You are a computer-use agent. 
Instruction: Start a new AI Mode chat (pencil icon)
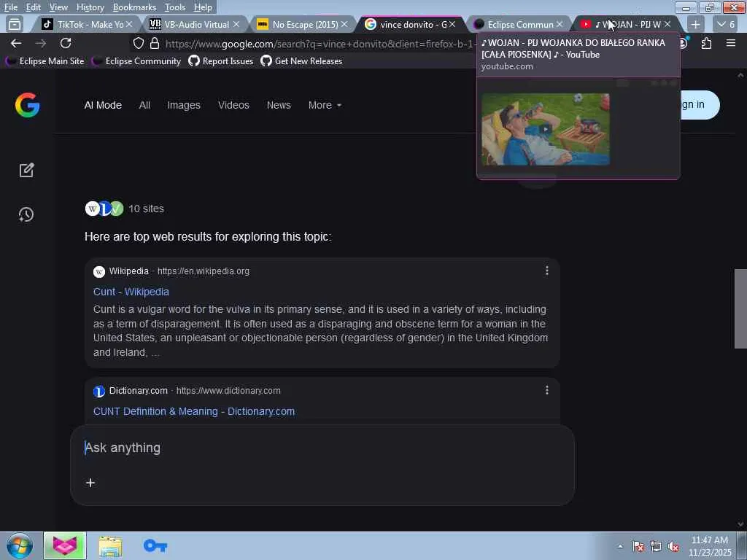point(27,171)
